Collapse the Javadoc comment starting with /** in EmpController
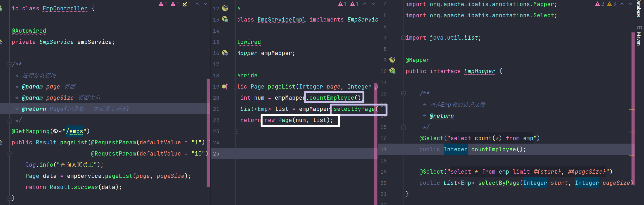 click(x=10, y=64)
